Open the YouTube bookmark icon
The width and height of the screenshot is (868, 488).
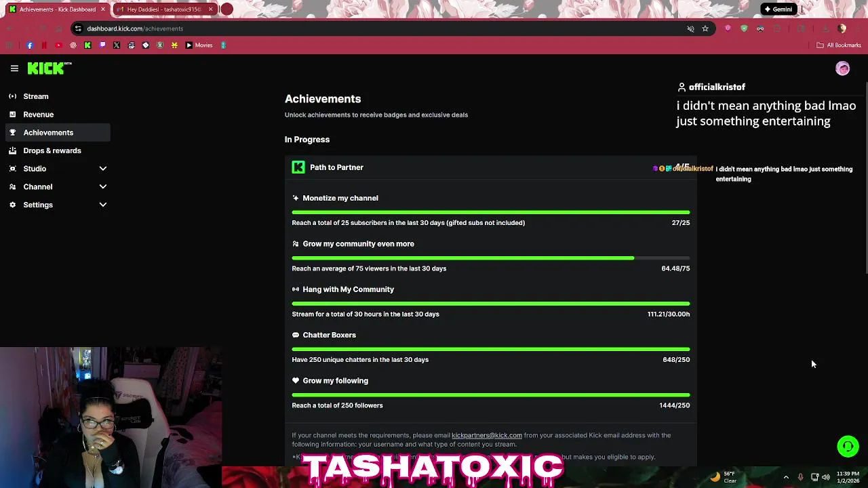58,45
